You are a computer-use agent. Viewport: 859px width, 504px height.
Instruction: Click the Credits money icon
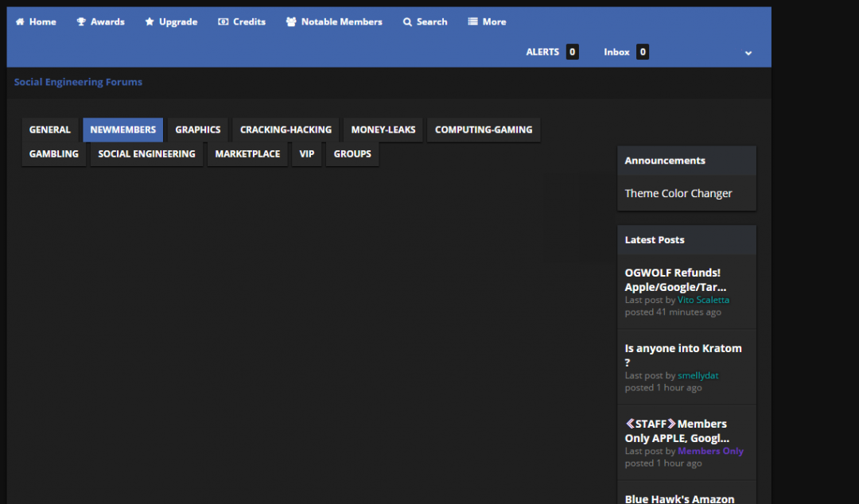point(223,22)
